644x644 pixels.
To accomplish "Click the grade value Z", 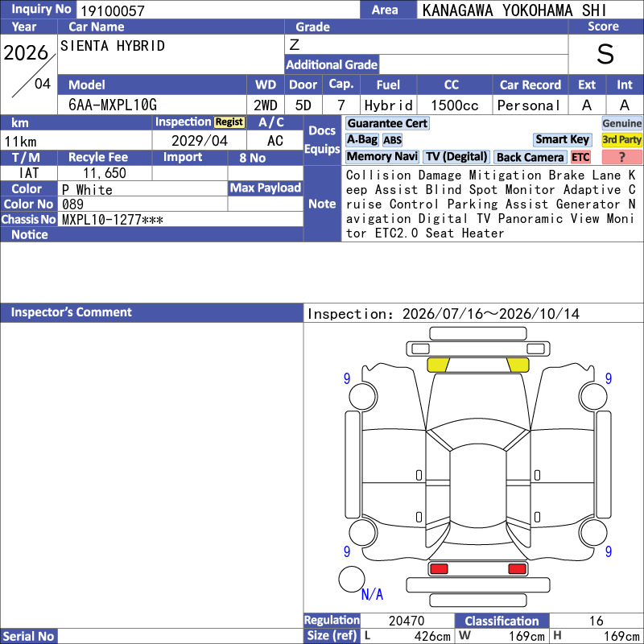I will 295,44.
